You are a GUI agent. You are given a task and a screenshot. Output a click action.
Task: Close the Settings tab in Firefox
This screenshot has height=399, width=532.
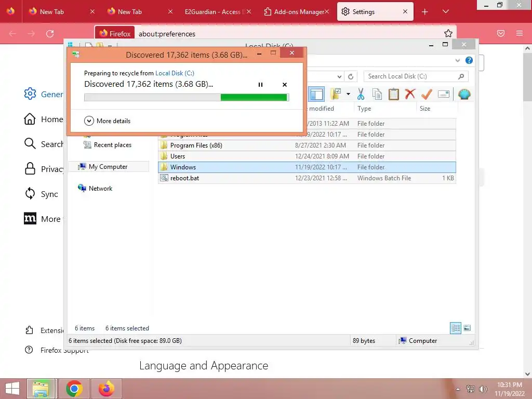405,11
